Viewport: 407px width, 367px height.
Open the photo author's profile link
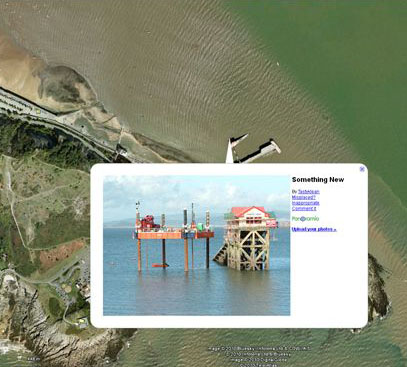point(309,192)
